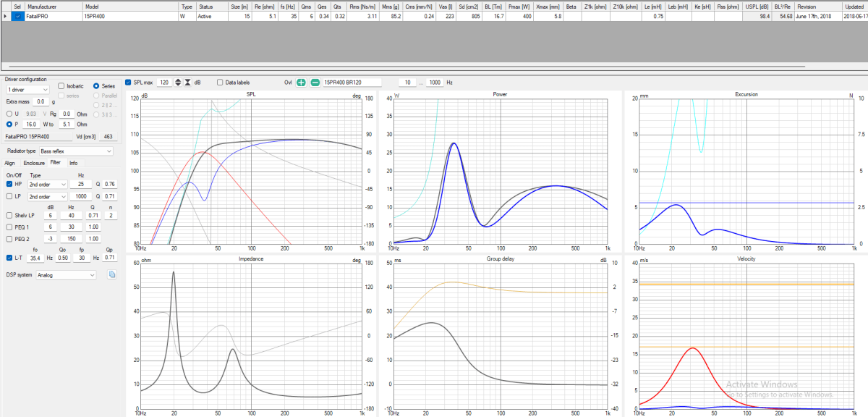Sort by the Qts column header

[340, 6]
